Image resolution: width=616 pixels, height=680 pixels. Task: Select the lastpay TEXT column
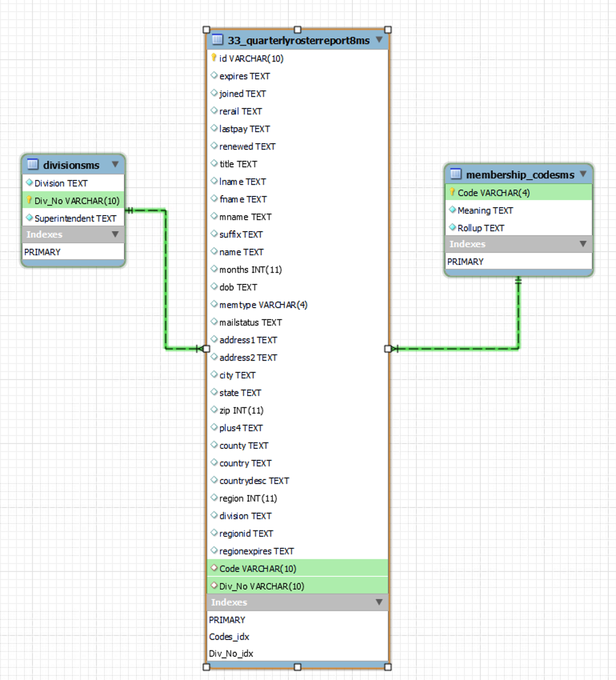click(x=298, y=129)
